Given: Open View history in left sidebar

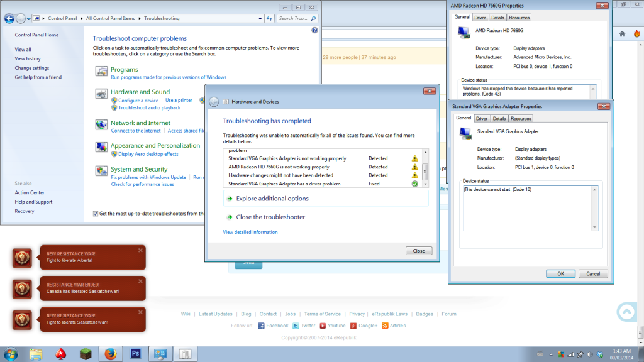Looking at the screenshot, I should (28, 58).
